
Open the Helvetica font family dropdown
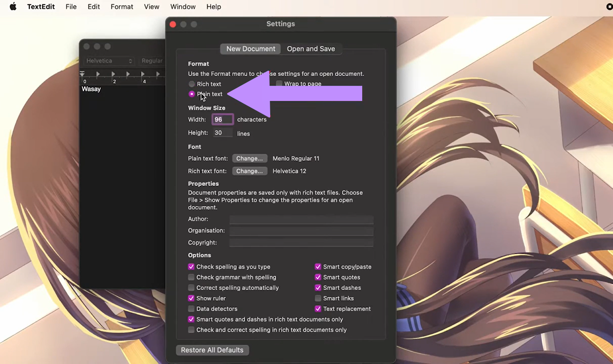click(x=109, y=61)
